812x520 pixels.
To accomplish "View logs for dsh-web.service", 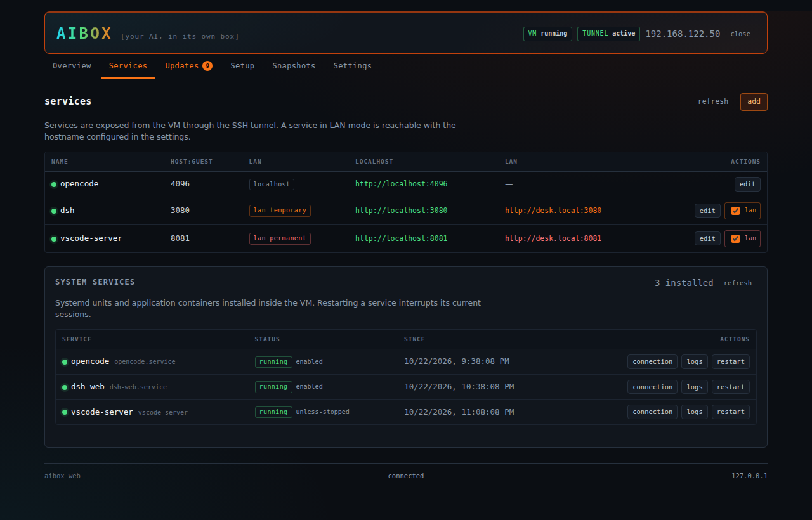I will pos(695,387).
